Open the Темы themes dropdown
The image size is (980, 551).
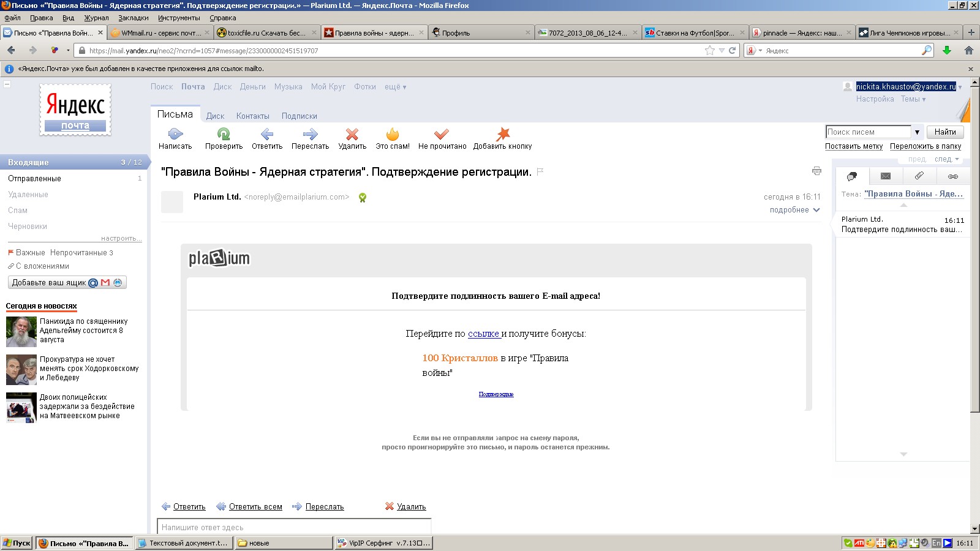point(913,99)
